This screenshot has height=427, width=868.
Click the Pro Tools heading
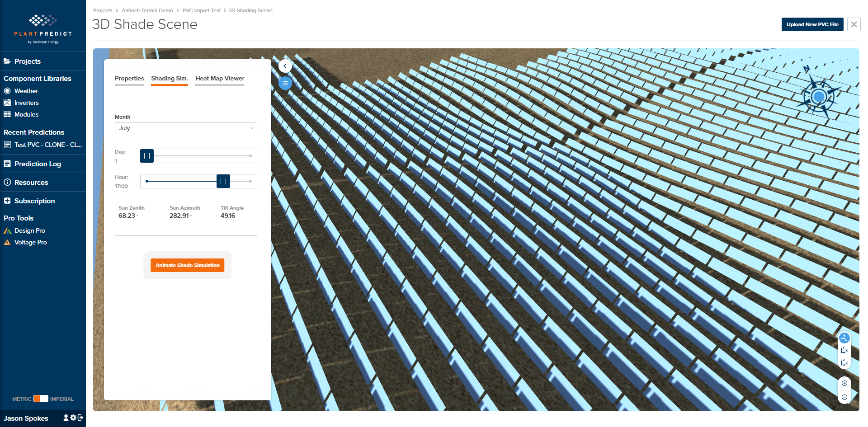pyautogui.click(x=19, y=218)
